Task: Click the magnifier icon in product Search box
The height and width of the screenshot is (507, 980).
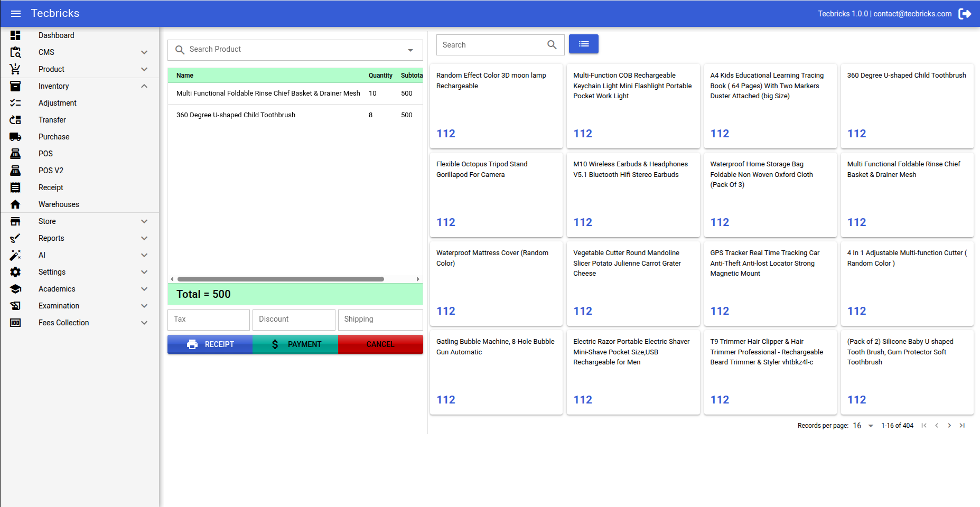Action: tap(552, 45)
